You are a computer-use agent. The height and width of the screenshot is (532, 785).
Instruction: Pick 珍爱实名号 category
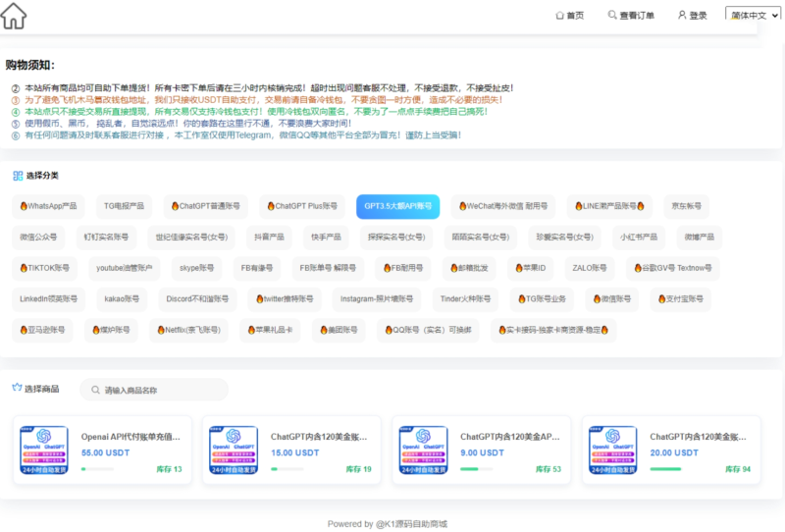coord(565,238)
